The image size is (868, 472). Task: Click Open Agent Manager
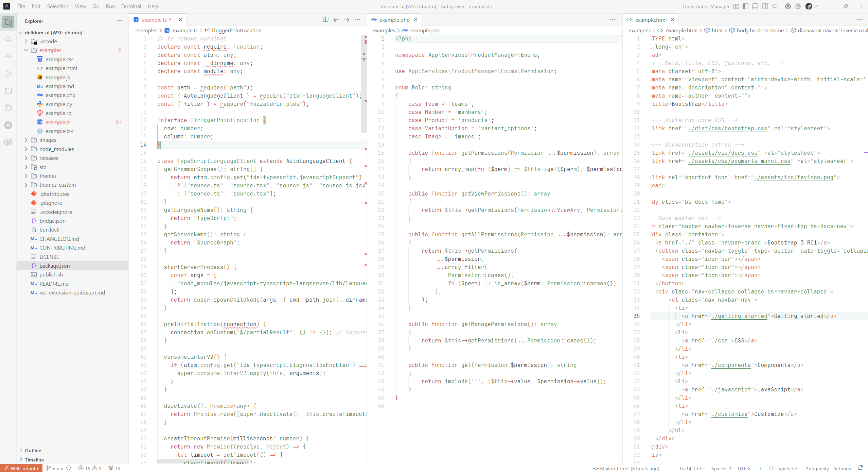(706, 6)
